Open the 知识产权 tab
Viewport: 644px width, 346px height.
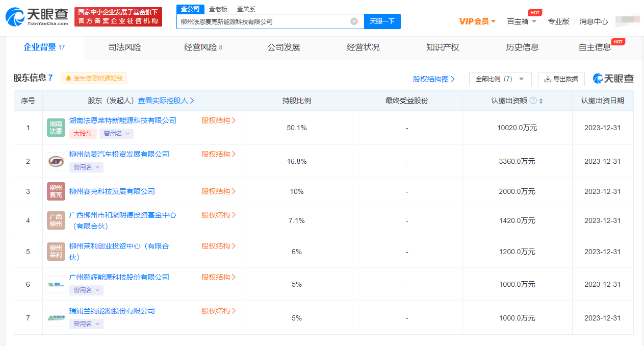(442, 47)
